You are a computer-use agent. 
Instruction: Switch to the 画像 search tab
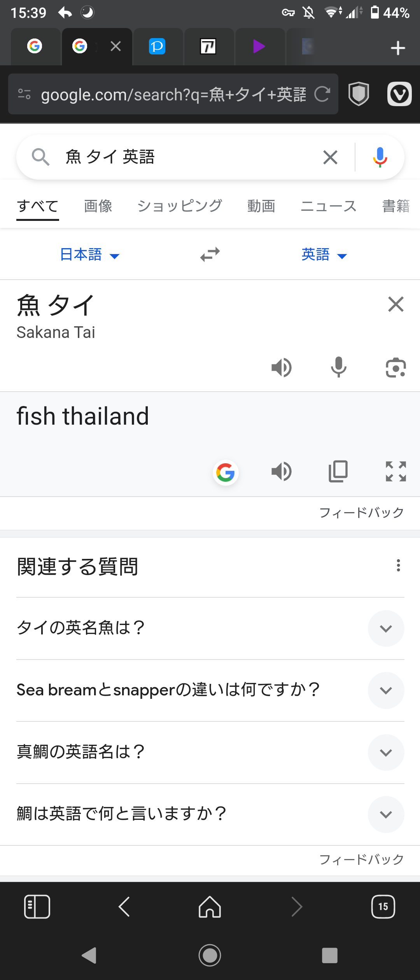[x=98, y=206]
